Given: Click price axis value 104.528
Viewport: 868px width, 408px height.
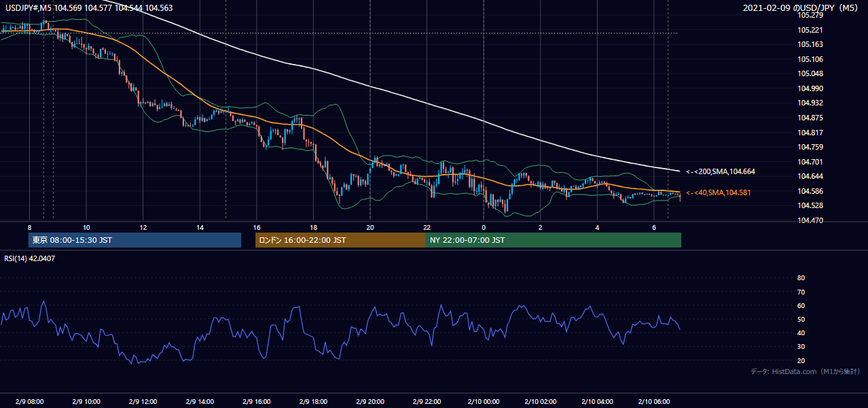Looking at the screenshot, I should [810, 205].
